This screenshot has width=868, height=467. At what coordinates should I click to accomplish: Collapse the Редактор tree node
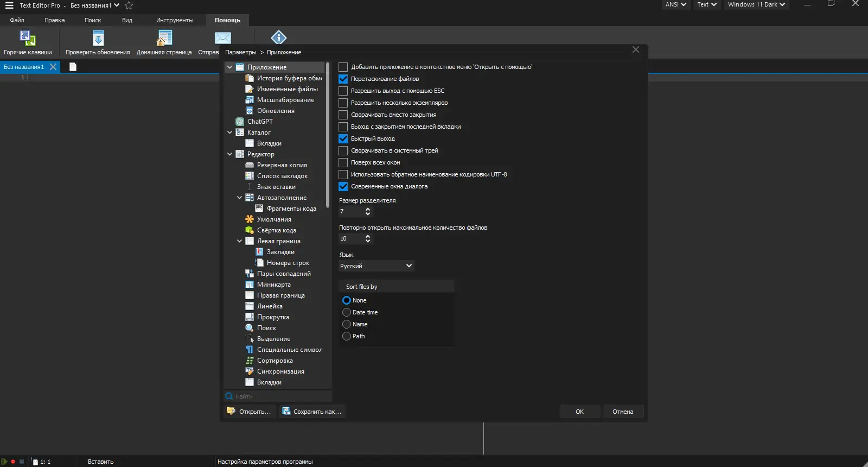[x=230, y=154]
